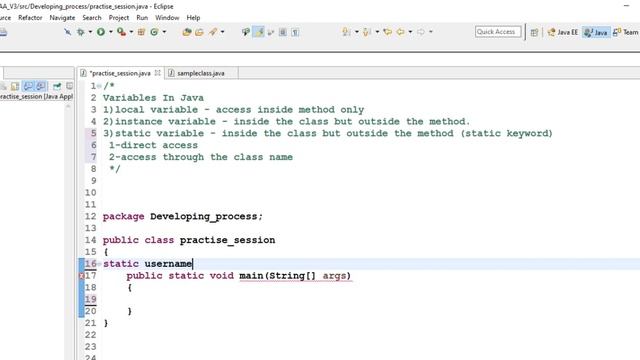Open the Refactor menu
The image size is (640, 360).
click(30, 18)
